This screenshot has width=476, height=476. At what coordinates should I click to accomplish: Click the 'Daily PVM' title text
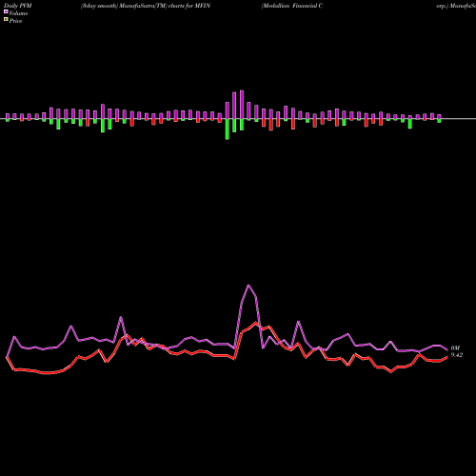click(x=18, y=6)
